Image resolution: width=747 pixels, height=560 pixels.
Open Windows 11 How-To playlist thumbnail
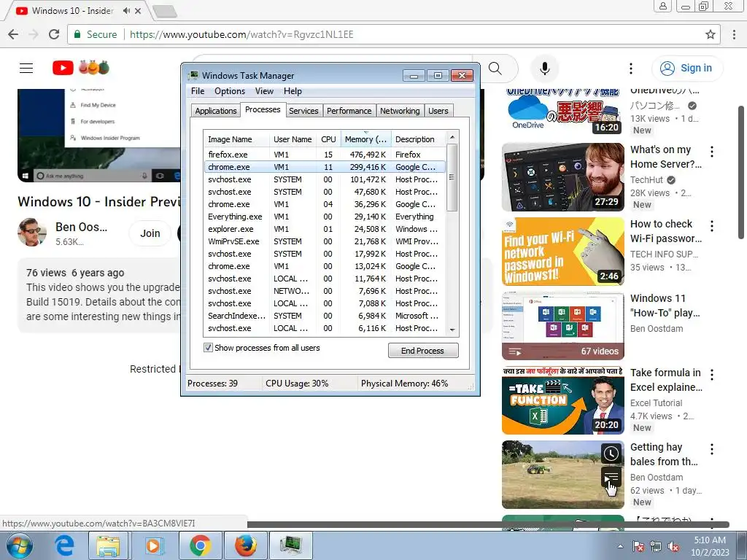562,326
